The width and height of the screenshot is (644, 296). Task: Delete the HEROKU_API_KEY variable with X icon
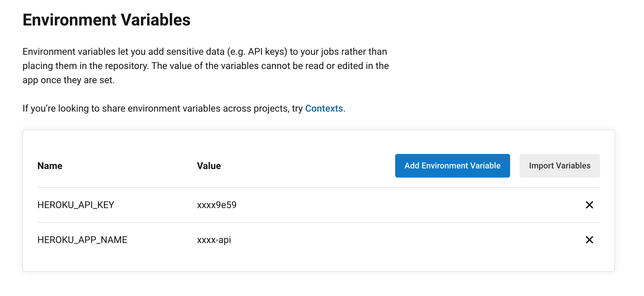pyautogui.click(x=589, y=205)
